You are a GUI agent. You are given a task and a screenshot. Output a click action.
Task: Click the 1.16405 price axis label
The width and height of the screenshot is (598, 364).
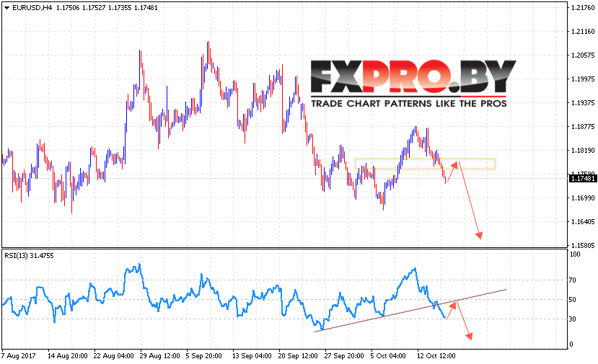click(x=583, y=221)
